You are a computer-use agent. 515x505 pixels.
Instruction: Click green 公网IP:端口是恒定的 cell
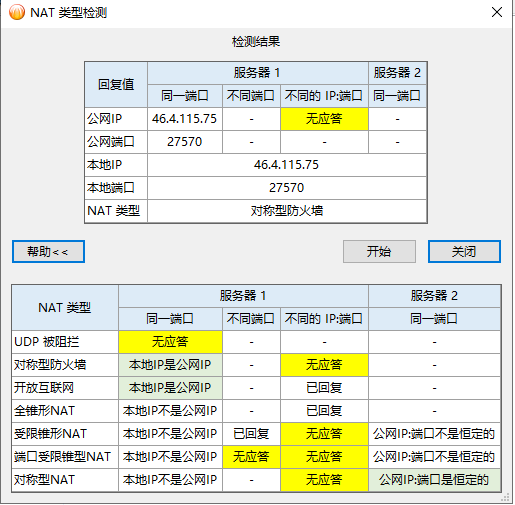[434, 480]
